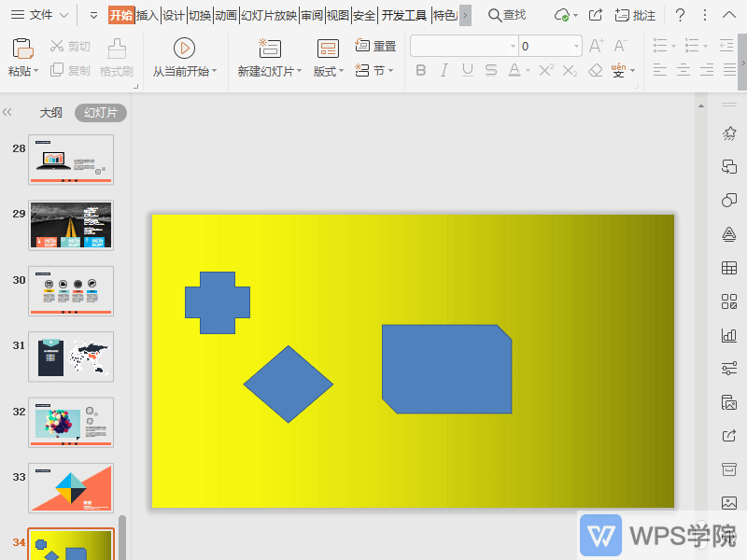The height and width of the screenshot is (560, 747).
Task: Open the Animation (动画) ribbon tab
Action: 225,15
